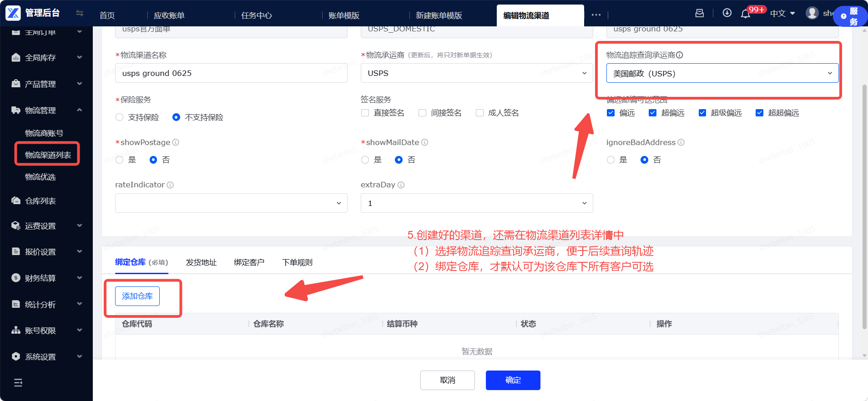This screenshot has height=401, width=868.
Task: Click the 确定 confirm button
Action: (x=513, y=380)
